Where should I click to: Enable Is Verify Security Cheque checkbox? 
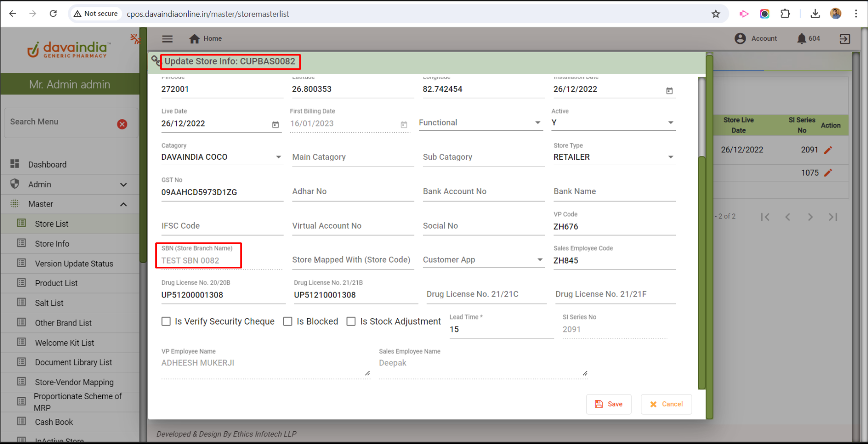point(166,321)
